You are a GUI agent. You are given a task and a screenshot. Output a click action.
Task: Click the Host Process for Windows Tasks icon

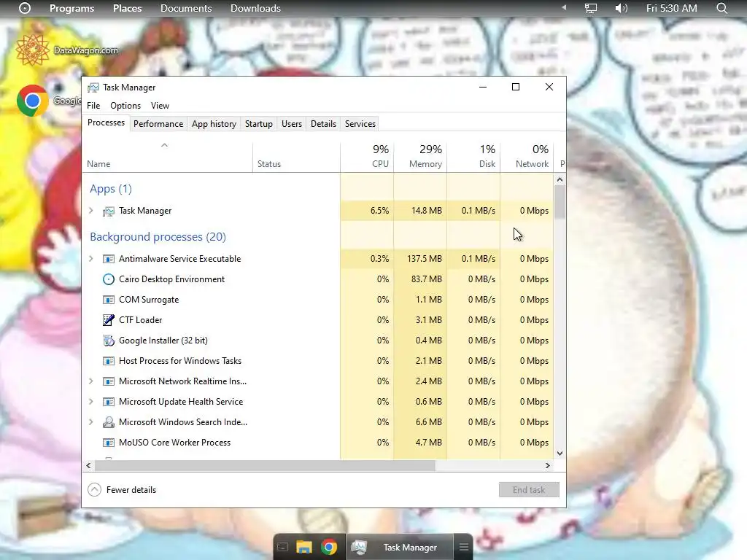click(109, 361)
